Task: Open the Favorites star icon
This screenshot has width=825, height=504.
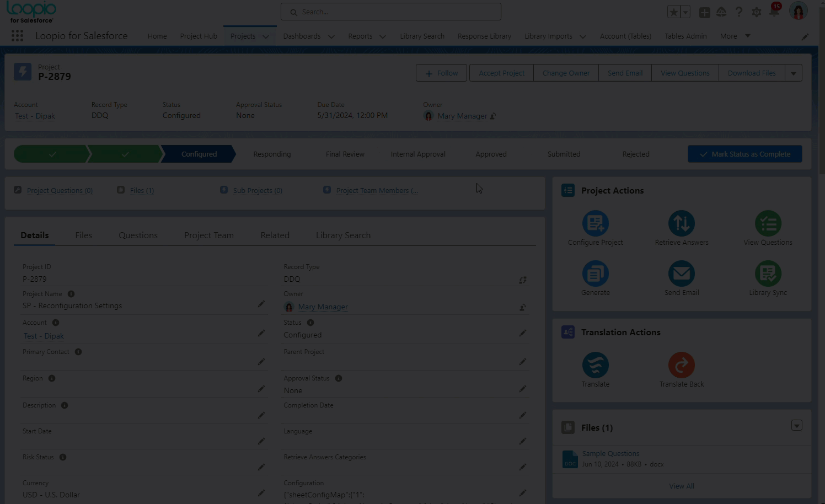Action: [x=673, y=12]
